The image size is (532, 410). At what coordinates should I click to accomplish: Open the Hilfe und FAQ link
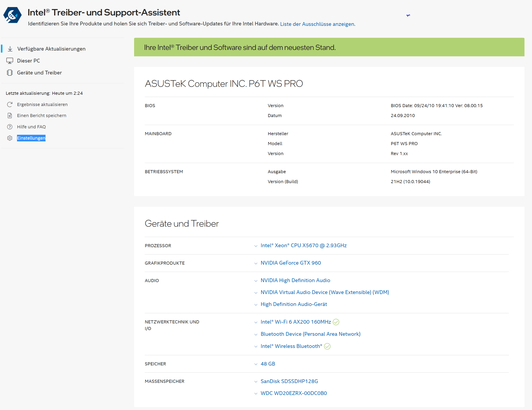pos(31,127)
